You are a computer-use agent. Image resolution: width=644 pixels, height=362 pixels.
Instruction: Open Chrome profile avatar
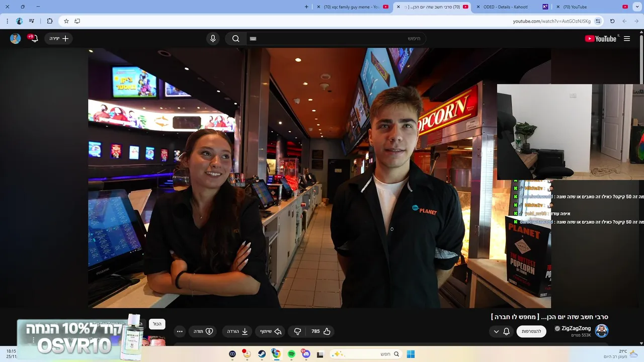tap(19, 21)
